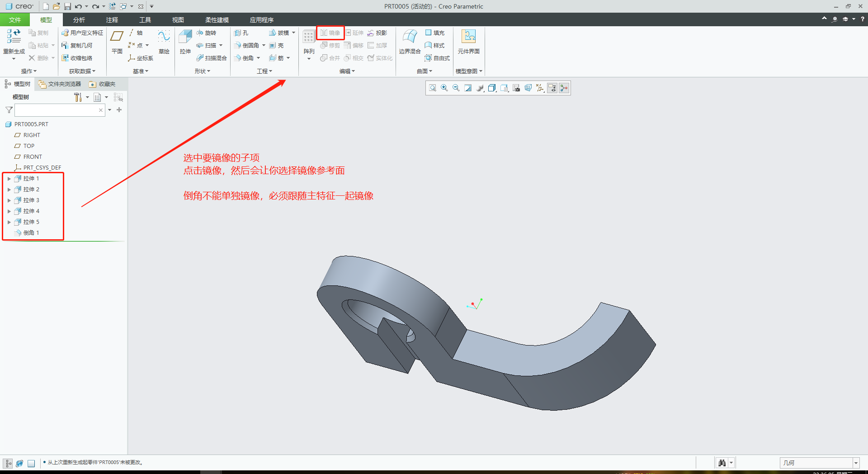Select the Project (投影) tool

[x=377, y=33]
